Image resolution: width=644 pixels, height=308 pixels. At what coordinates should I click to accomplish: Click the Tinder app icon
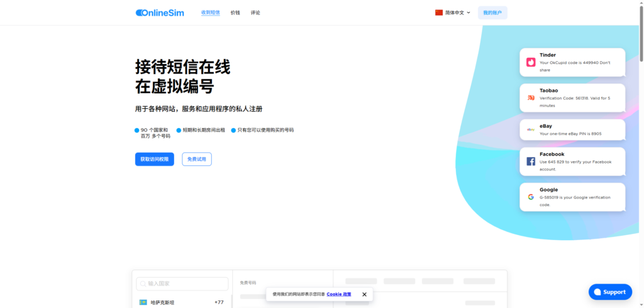coord(531,62)
